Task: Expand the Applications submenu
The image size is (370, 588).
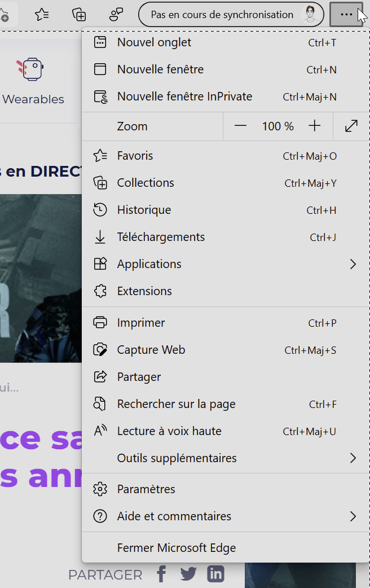Action: [x=226, y=264]
